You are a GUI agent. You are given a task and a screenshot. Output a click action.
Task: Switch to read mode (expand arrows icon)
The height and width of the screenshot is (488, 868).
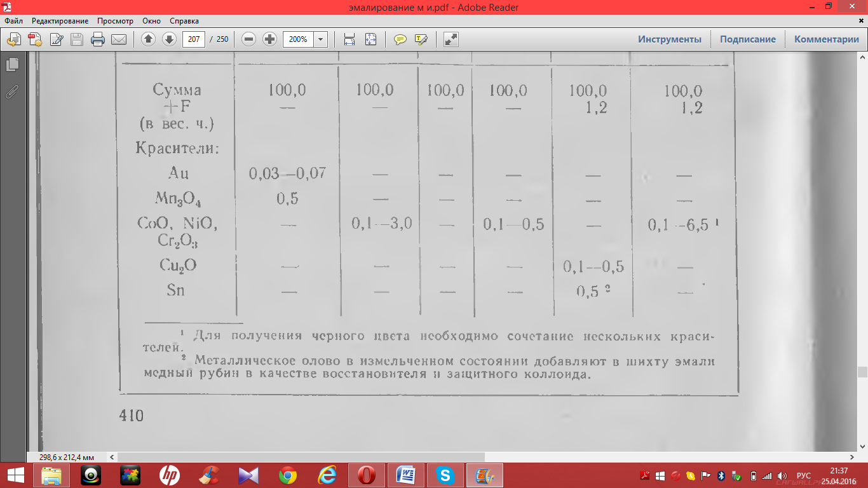coord(451,39)
